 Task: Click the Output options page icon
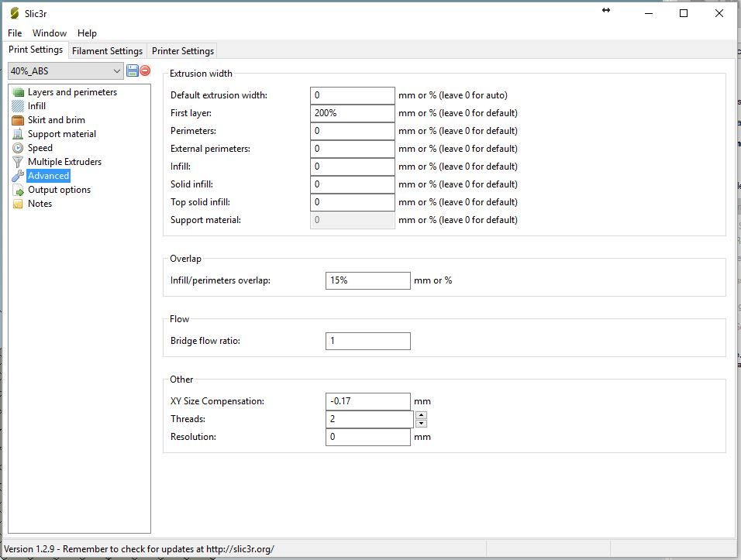[18, 190]
